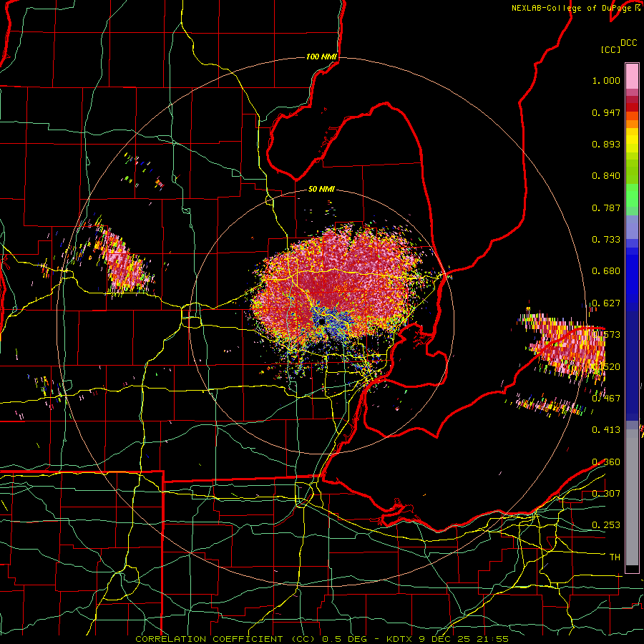644x644 pixels.
Task: Select the 0.413 legend value
Action: (x=606, y=430)
